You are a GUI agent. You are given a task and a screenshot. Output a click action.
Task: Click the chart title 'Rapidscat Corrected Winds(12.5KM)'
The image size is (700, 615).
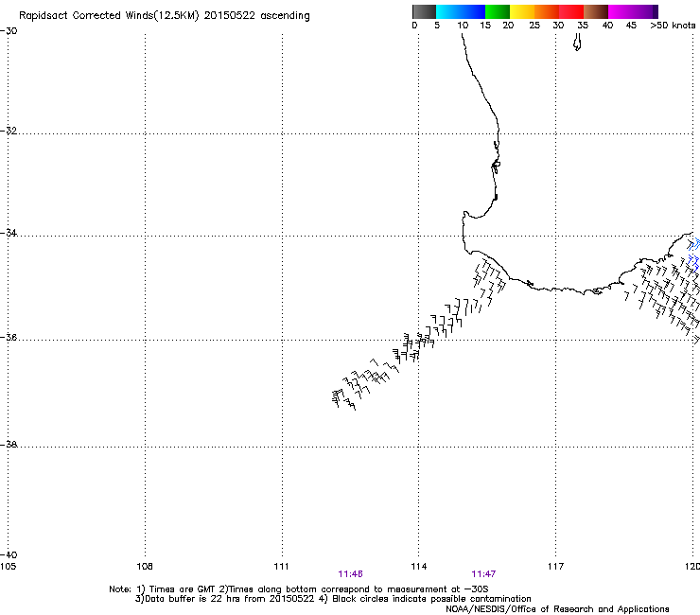(x=109, y=16)
